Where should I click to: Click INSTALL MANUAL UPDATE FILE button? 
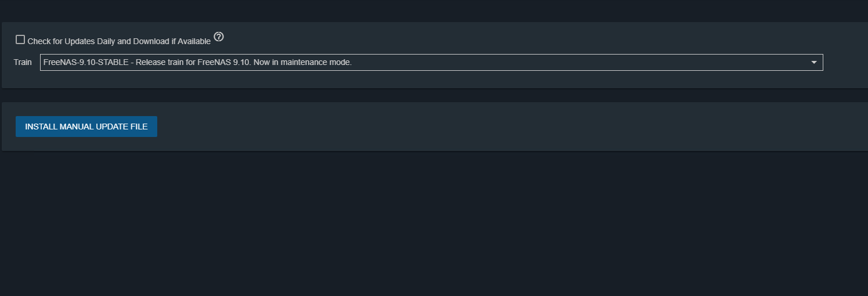tap(86, 127)
